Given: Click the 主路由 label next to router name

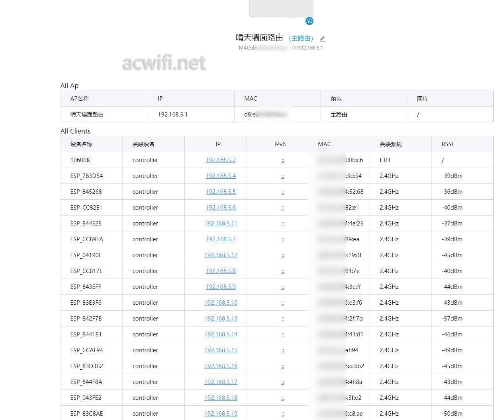Looking at the screenshot, I should click(301, 38).
